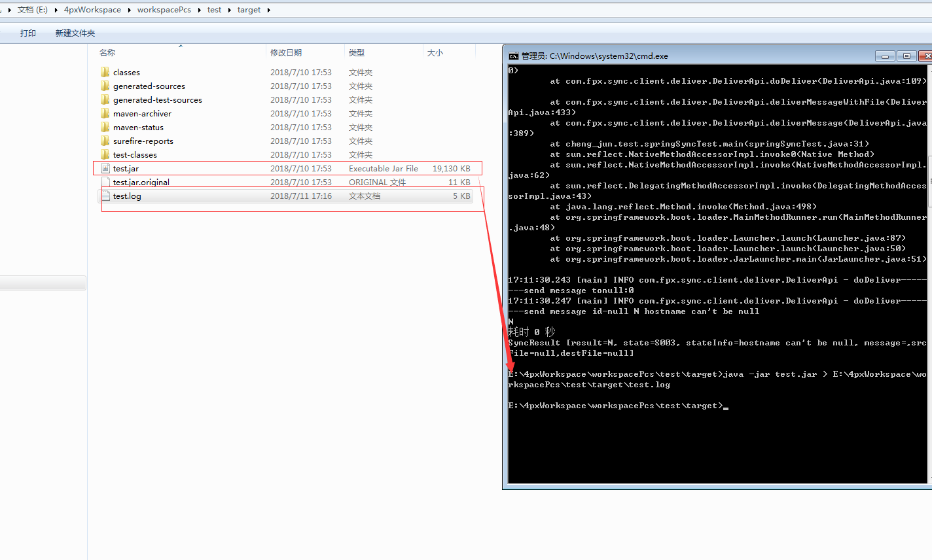Click the 5 KB size cell
The height and width of the screenshot is (560, 932).
coord(461,196)
